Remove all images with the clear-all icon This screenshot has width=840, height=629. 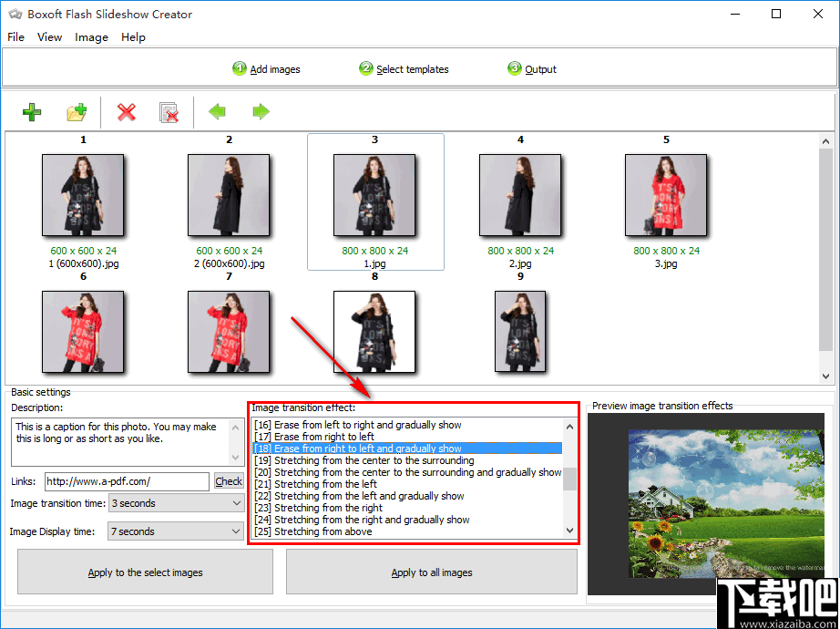(169, 112)
